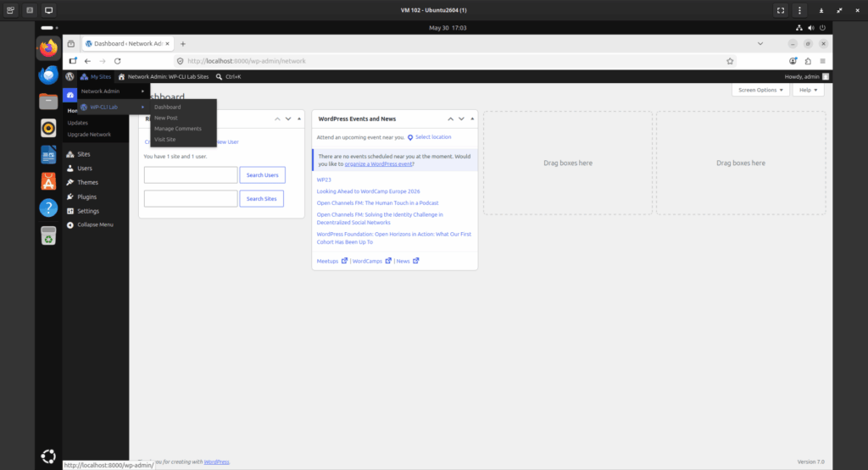868x470 pixels.
Task: Open the Help icon in Ubuntu dock
Action: [x=48, y=208]
